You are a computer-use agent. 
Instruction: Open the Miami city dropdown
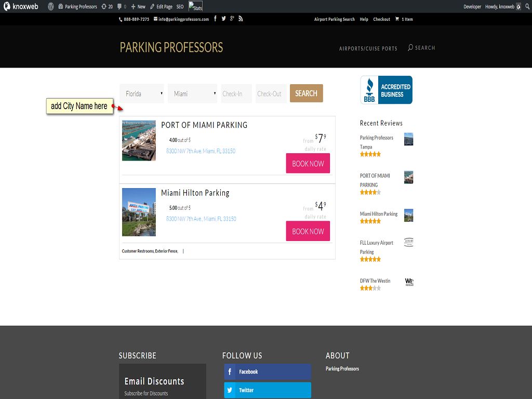tap(192, 94)
